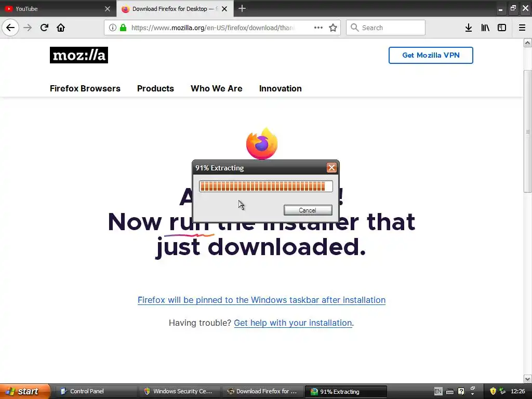The height and width of the screenshot is (399, 532).
Task: Click the scrollbar up arrow
Action: tap(528, 43)
